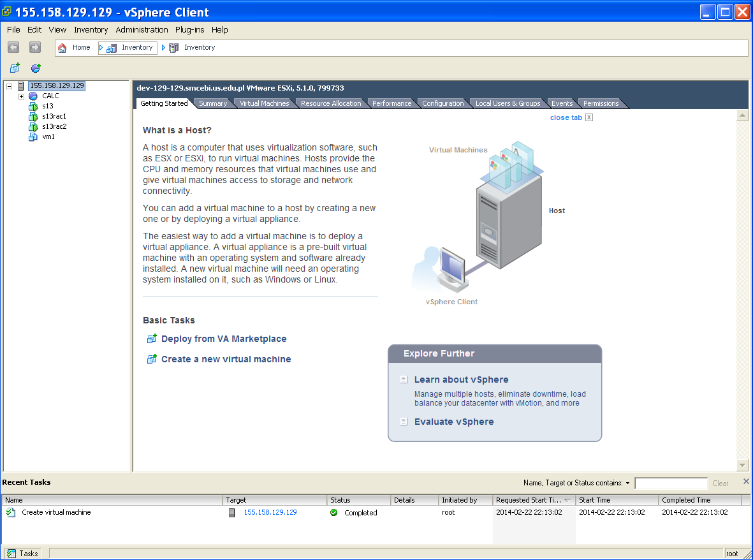Image resolution: width=753 pixels, height=560 pixels.
Task: Click the s13 virtual machine icon
Action: click(x=33, y=106)
